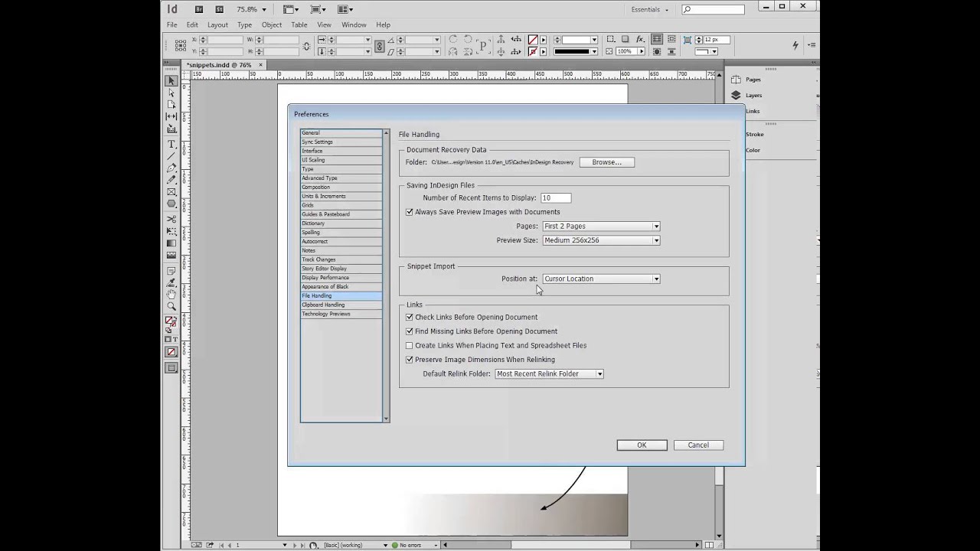Cancel the Preferences dialog

click(698, 445)
